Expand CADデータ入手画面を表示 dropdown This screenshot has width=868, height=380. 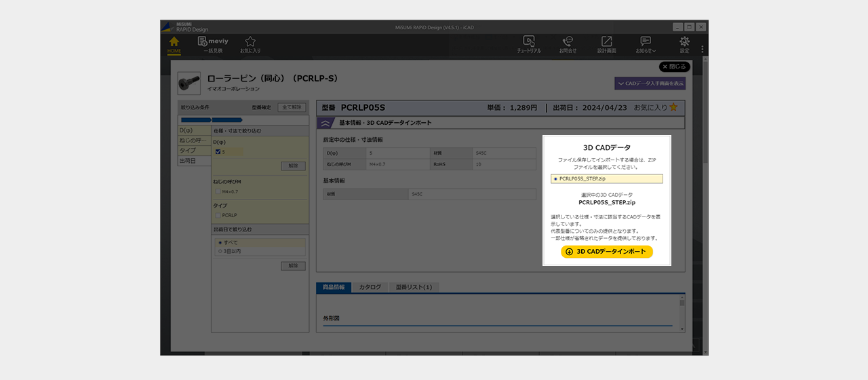tap(650, 83)
